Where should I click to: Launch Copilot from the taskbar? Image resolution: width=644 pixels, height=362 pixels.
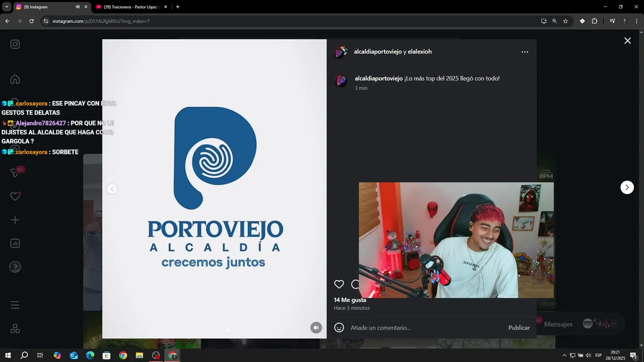tap(57, 355)
